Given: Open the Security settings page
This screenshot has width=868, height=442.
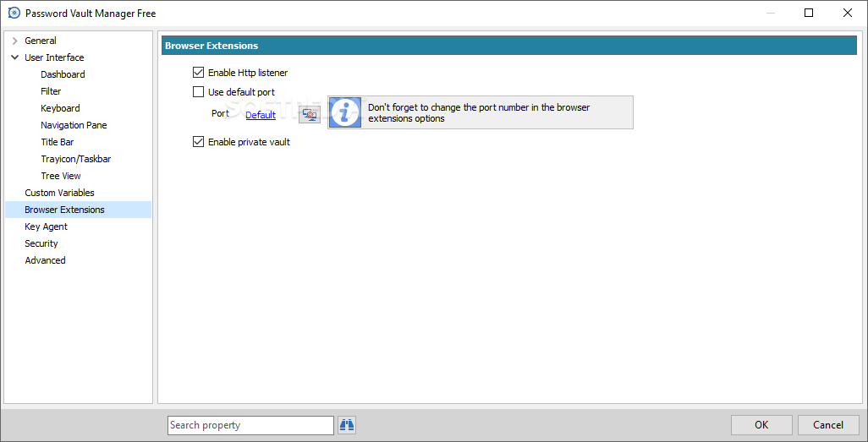Looking at the screenshot, I should click(41, 243).
